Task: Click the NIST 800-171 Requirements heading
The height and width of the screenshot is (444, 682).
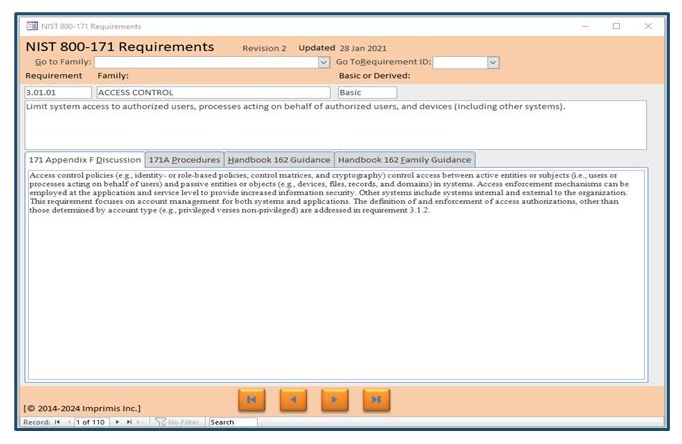Action: [120, 47]
